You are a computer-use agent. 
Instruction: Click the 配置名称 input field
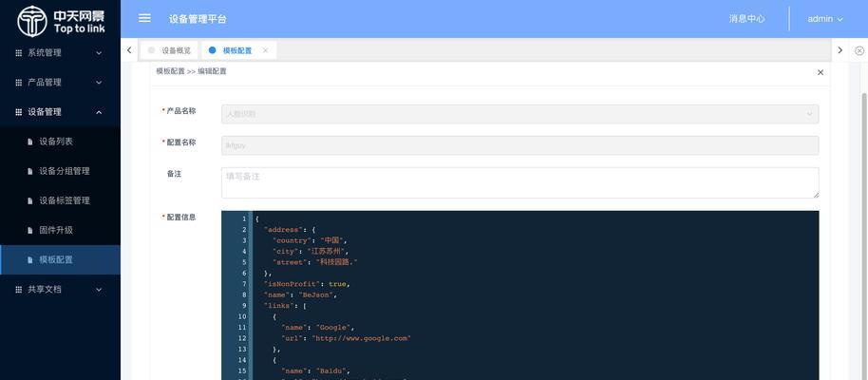pos(519,145)
